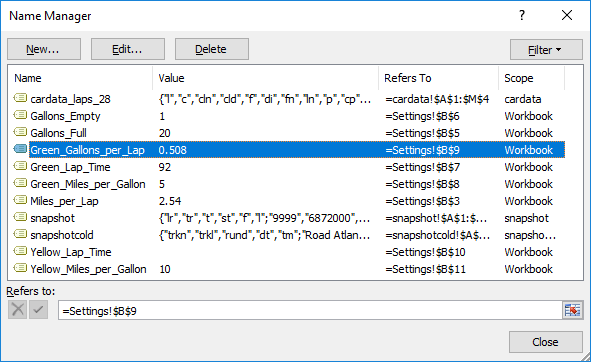This screenshot has width=591, height=362.
Task: Click the reference =cardata!$A$1:$M$4
Action: click(437, 99)
